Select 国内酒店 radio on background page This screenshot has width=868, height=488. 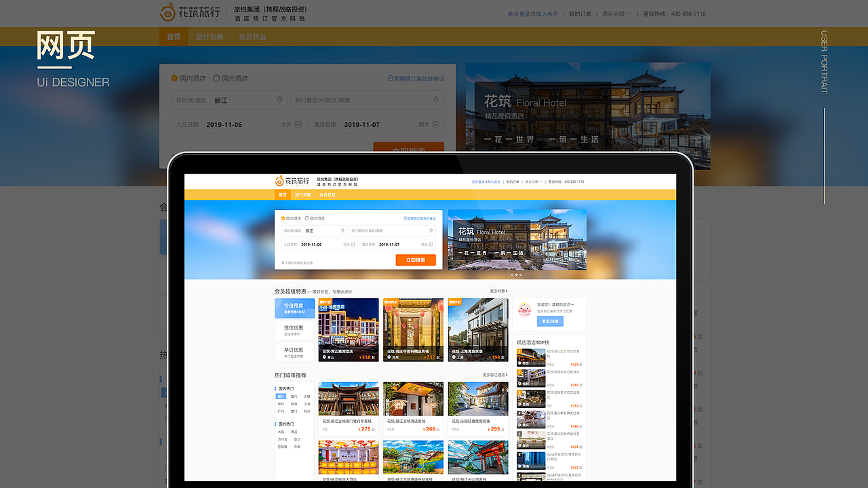coord(174,79)
